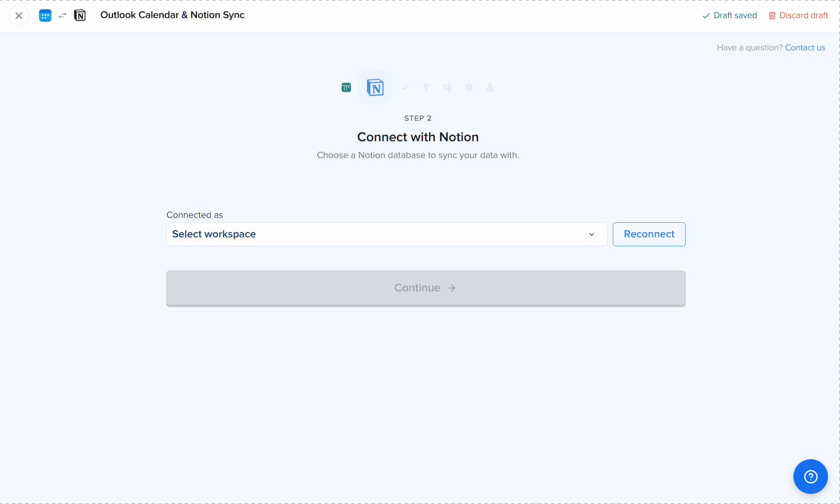
Task: Click the Connected as label
Action: [x=194, y=215]
